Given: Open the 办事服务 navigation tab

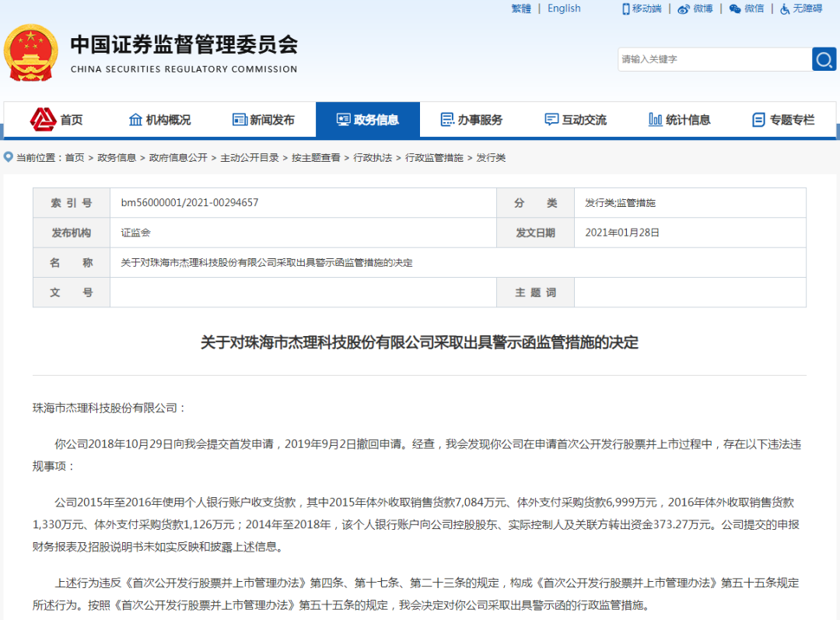Looking at the screenshot, I should pos(472,120).
